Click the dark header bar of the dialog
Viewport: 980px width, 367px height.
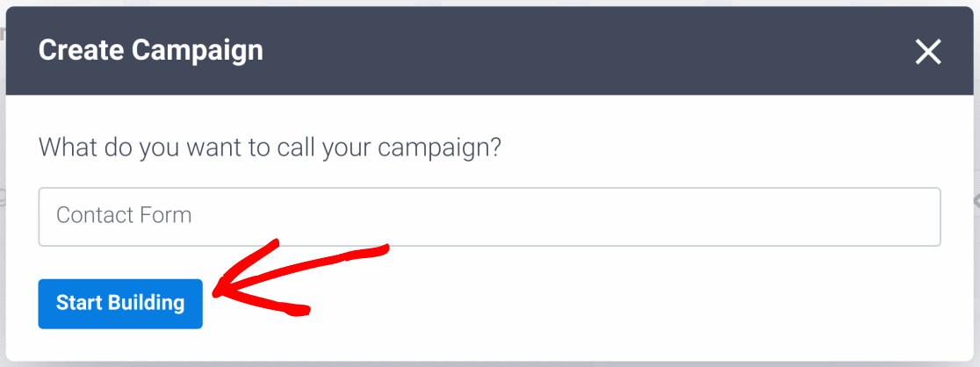(x=489, y=51)
